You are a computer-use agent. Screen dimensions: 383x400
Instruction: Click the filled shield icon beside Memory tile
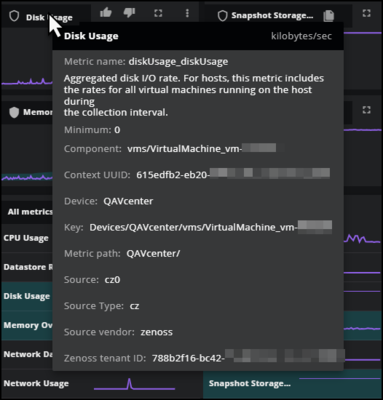coord(14,112)
